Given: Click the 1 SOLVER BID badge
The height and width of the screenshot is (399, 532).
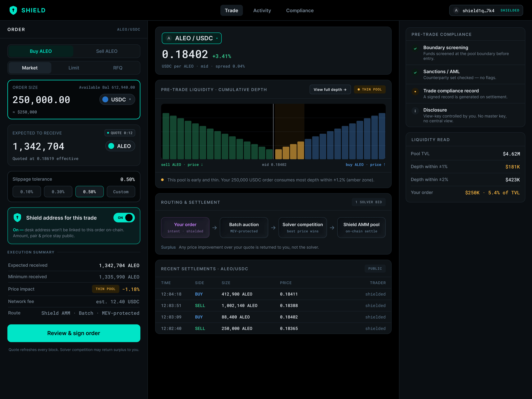Looking at the screenshot, I should coord(369,202).
